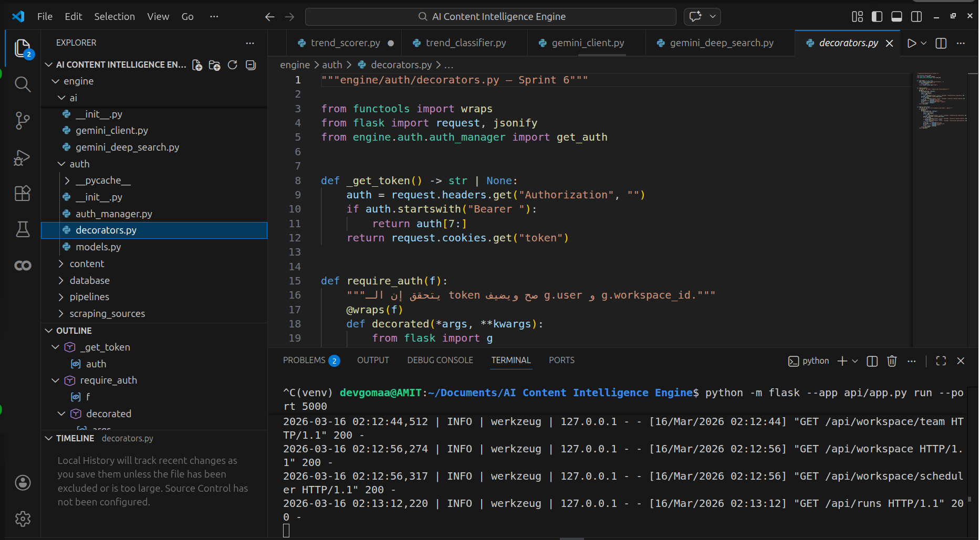Viewport: 980px width, 540px height.
Task: Open the Run and Debug view
Action: [22, 157]
